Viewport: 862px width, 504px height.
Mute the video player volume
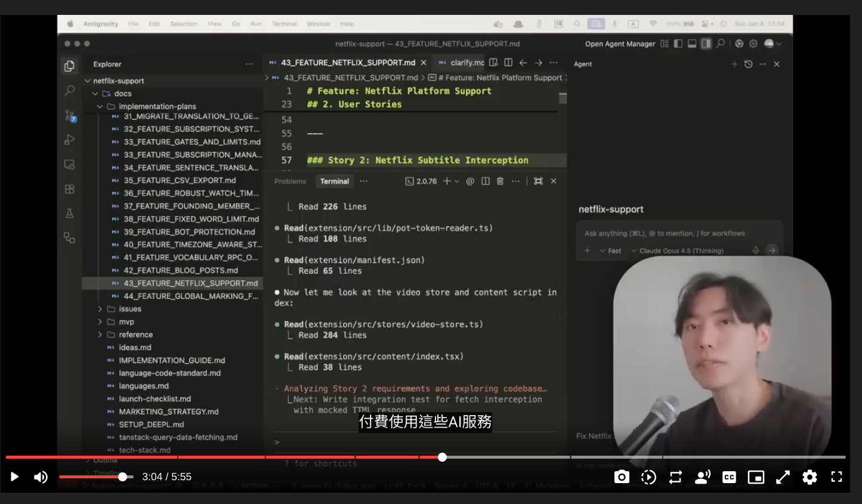41,477
